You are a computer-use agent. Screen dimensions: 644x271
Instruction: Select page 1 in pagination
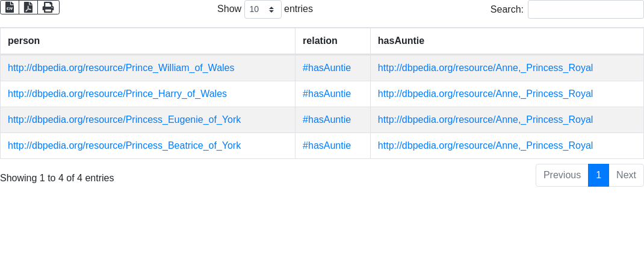(x=598, y=175)
